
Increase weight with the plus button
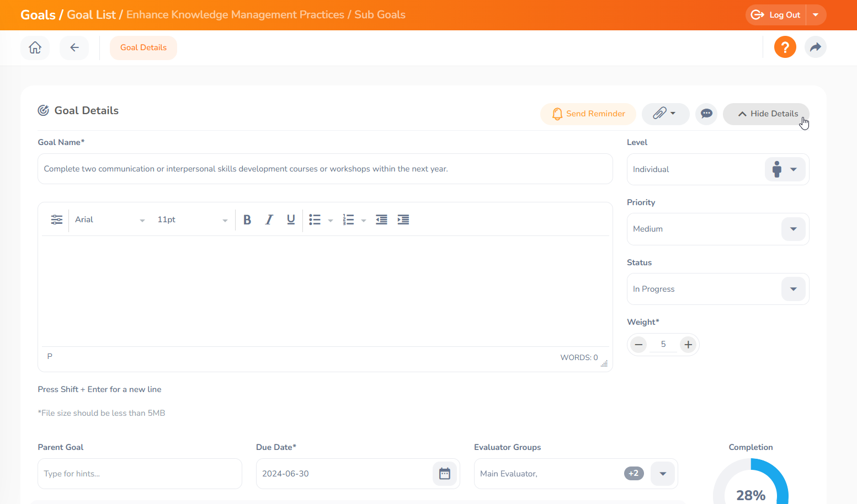tap(688, 345)
